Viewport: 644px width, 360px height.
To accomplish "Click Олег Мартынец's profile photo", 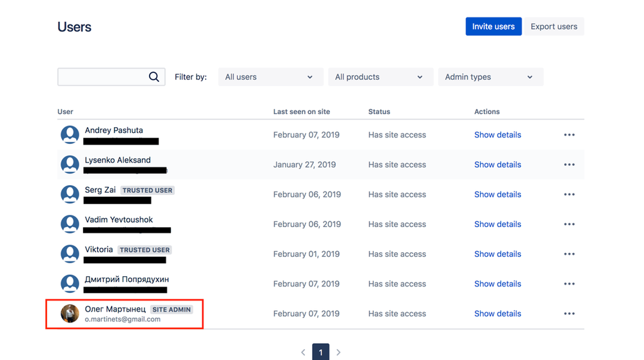I will [70, 314].
